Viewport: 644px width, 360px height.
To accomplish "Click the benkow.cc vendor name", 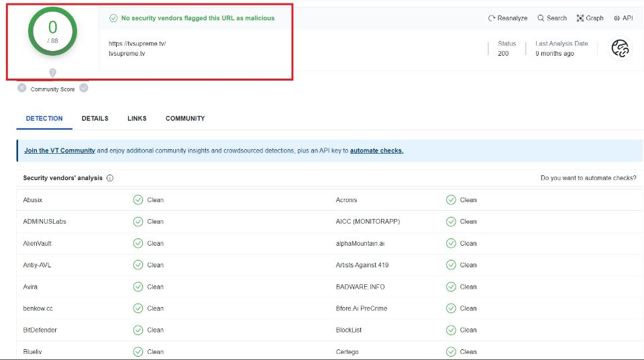I will [x=38, y=308].
